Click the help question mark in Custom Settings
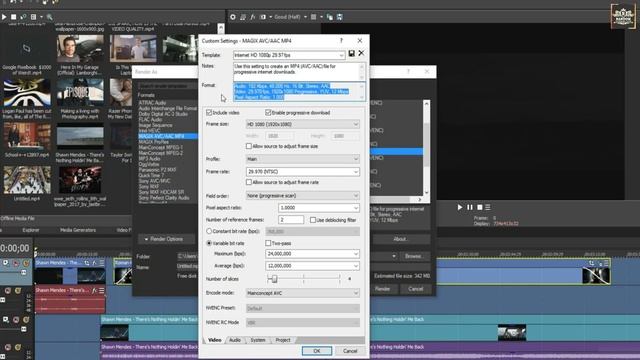This screenshot has width=640, height=360. click(x=341, y=40)
